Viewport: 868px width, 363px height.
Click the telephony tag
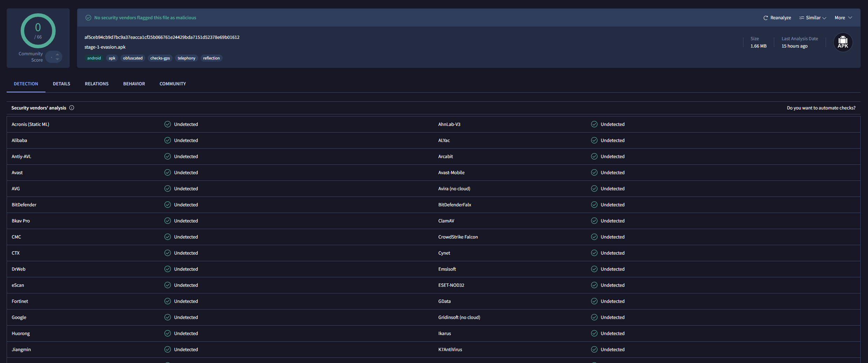tap(187, 58)
